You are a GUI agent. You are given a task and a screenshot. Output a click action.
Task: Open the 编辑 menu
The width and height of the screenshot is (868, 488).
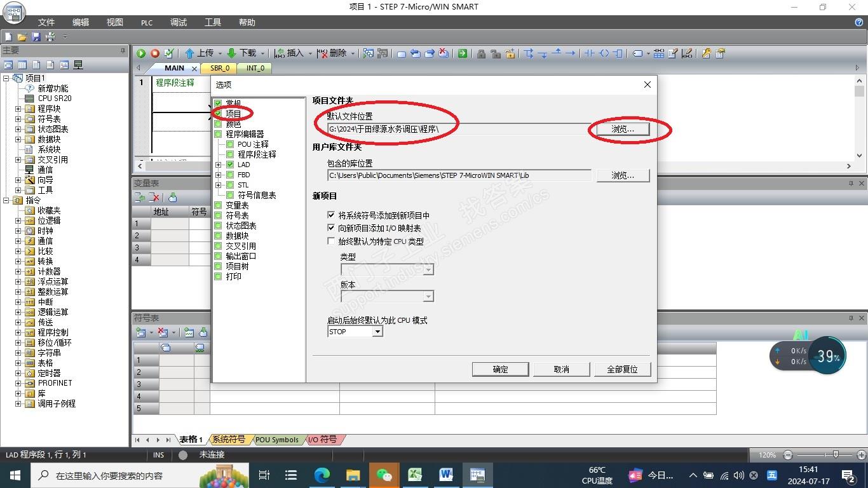(x=81, y=22)
